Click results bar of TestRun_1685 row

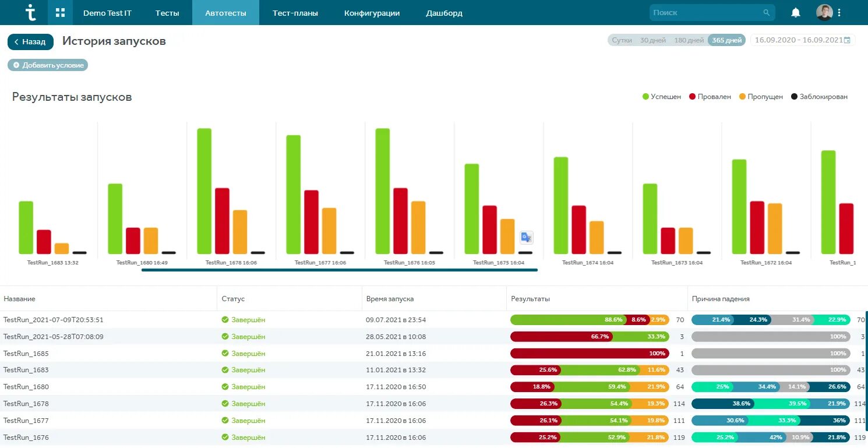point(590,354)
